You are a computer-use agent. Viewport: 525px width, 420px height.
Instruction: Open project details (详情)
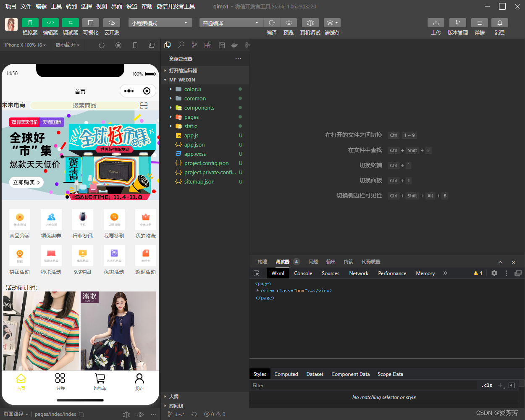pyautogui.click(x=480, y=23)
